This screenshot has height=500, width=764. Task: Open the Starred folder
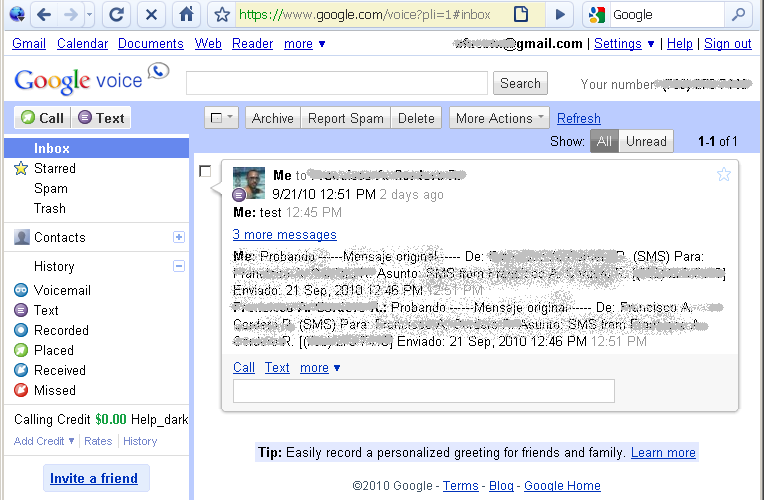(55, 169)
